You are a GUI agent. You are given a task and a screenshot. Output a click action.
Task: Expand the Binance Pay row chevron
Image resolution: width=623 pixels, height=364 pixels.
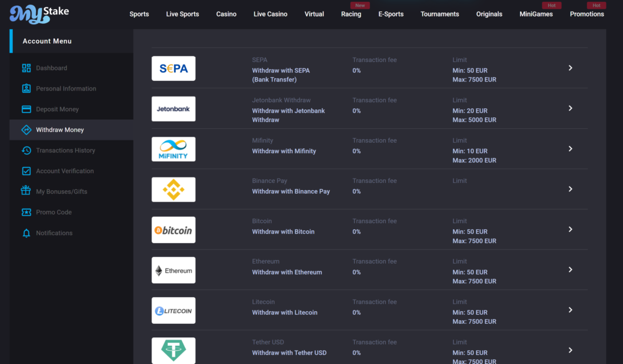[x=570, y=189]
